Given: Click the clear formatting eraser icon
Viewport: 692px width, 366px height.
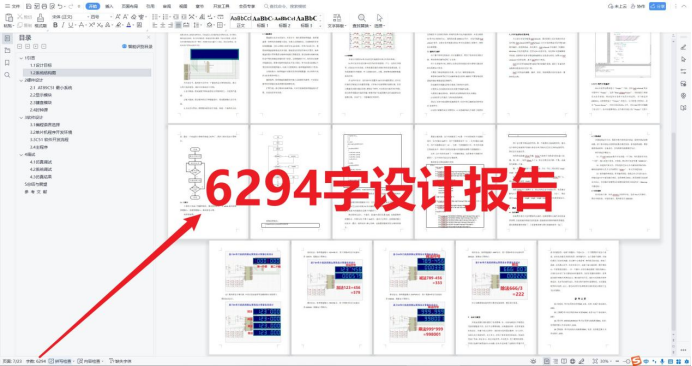Looking at the screenshot, I should click(x=134, y=17).
